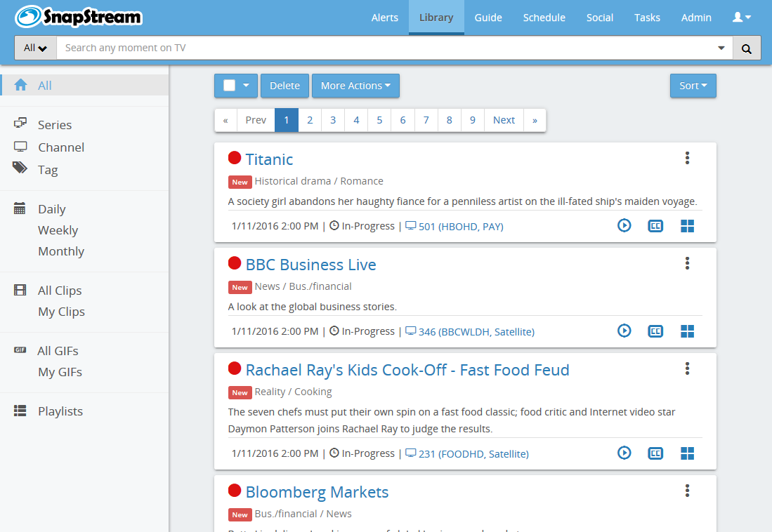The height and width of the screenshot is (532, 772).
Task: Open the BBC Business Live title link
Action: point(310,265)
